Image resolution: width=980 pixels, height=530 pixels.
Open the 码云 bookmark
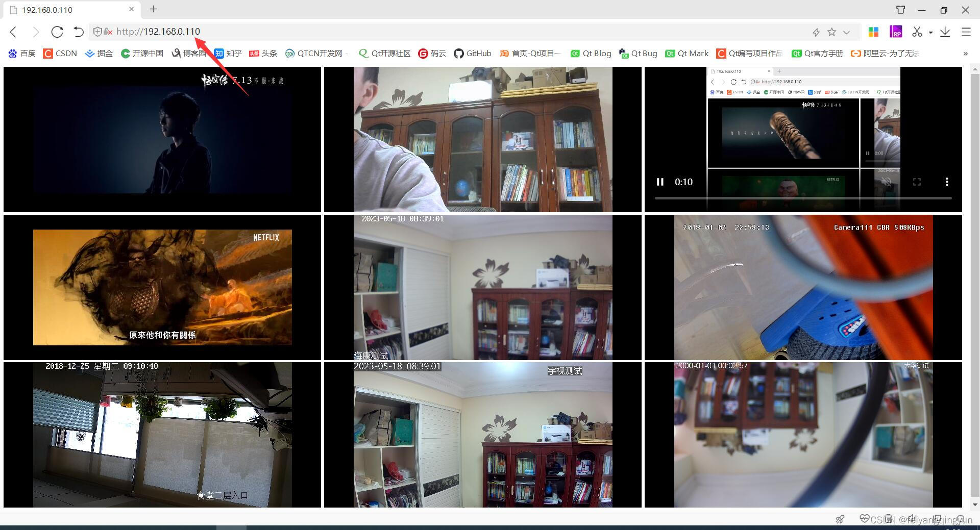432,53
